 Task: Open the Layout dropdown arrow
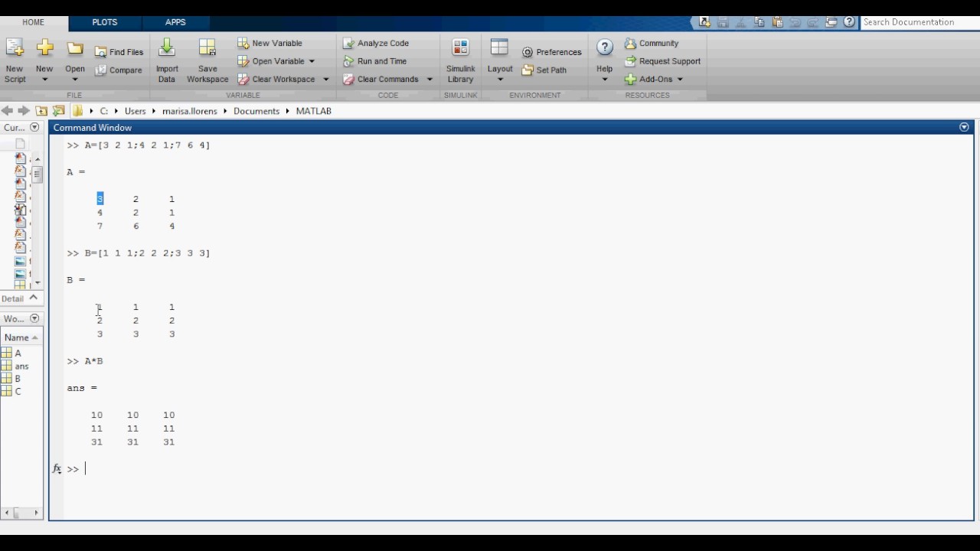[x=500, y=80]
